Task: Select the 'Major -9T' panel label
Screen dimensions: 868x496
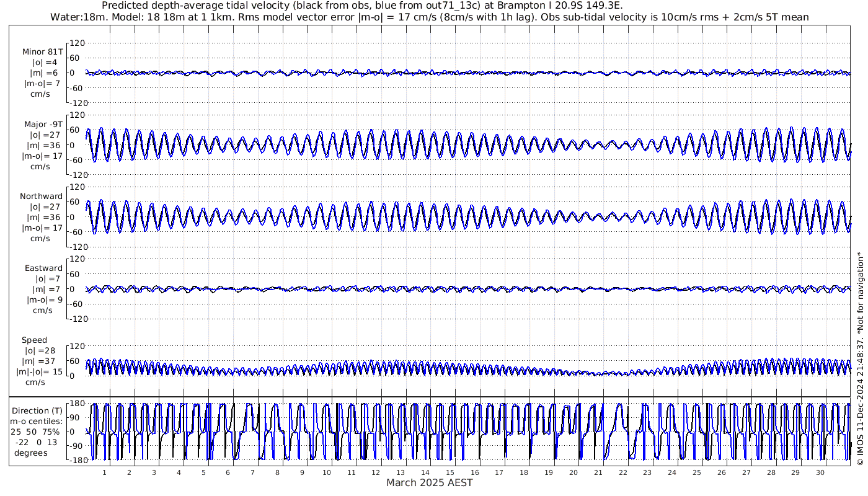Action: pyautogui.click(x=42, y=125)
